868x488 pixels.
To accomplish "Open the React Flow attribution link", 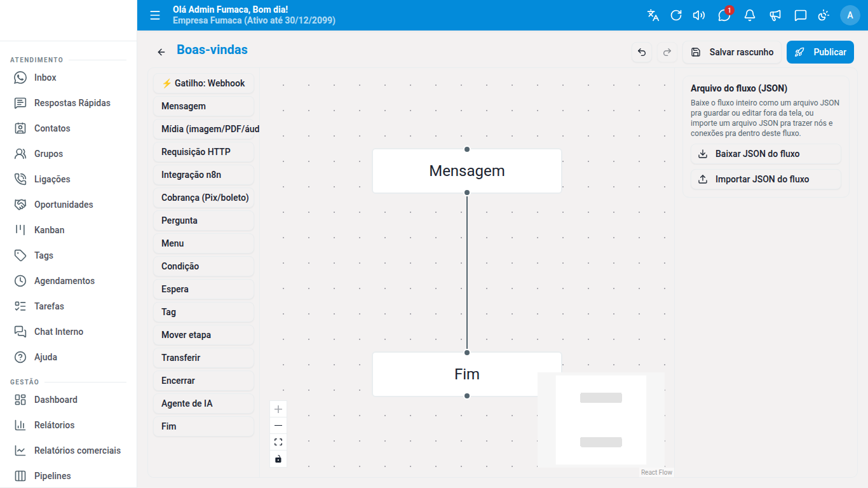I will click(656, 472).
